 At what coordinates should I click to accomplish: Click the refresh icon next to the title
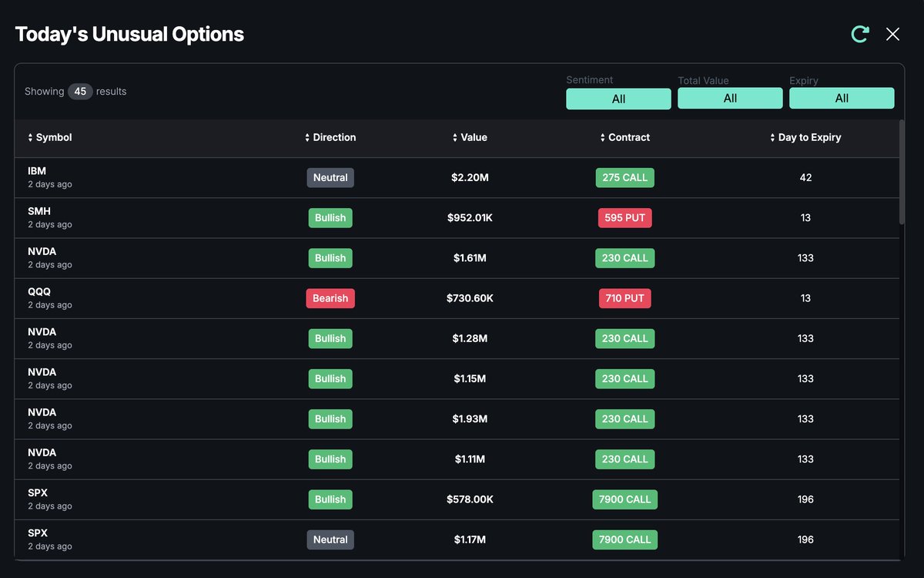click(860, 34)
